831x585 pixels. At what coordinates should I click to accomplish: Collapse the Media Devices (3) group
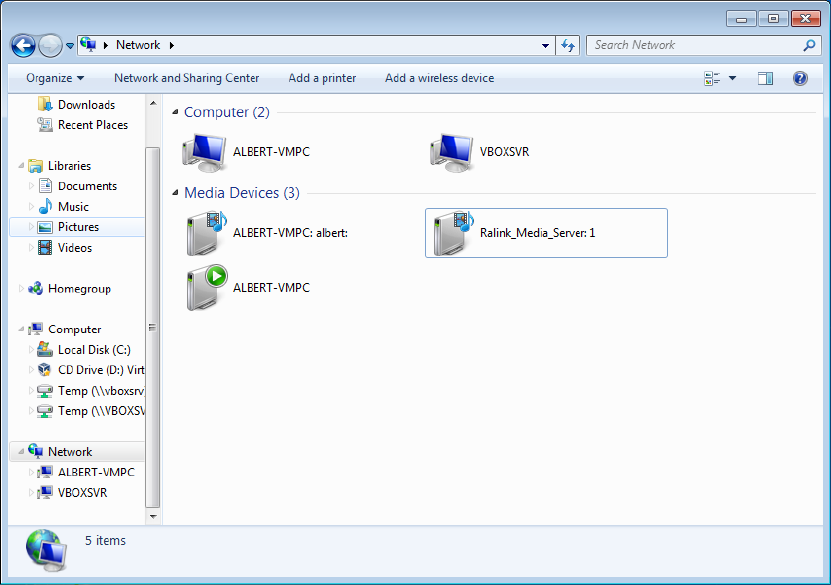(x=175, y=193)
